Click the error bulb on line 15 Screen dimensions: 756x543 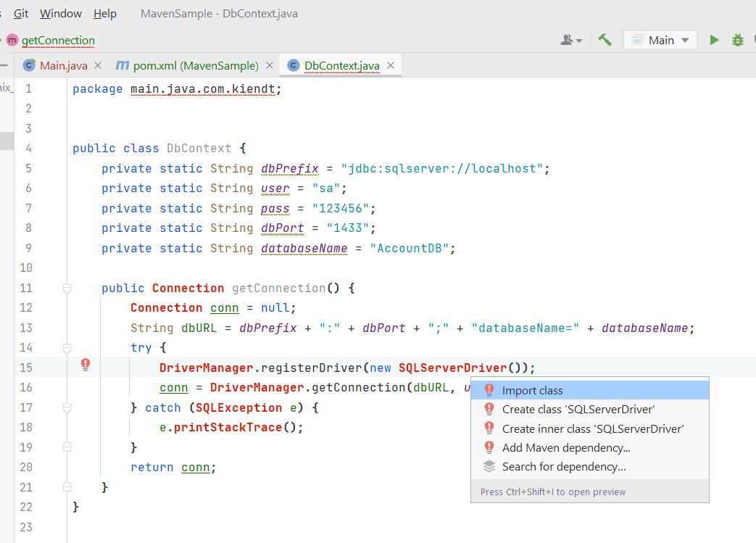86,365
